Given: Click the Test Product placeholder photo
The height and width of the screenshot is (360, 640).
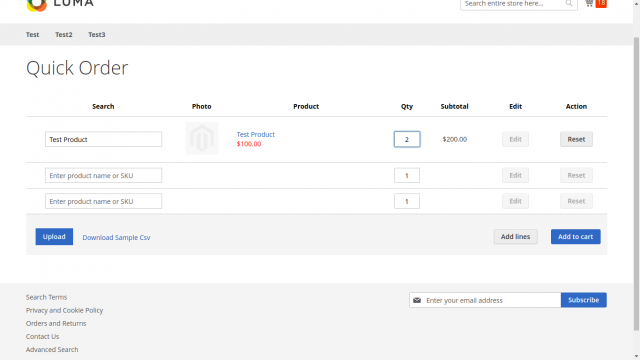Looking at the screenshot, I should [x=202, y=138].
